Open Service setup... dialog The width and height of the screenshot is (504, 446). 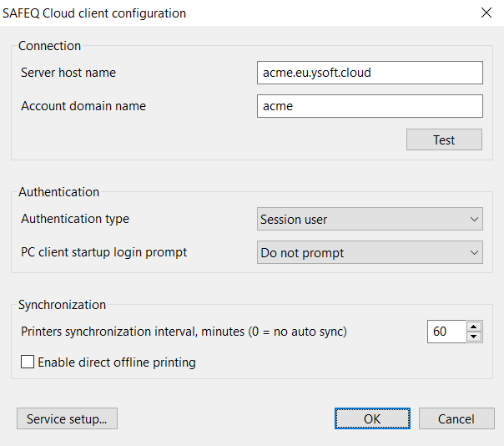click(x=67, y=418)
